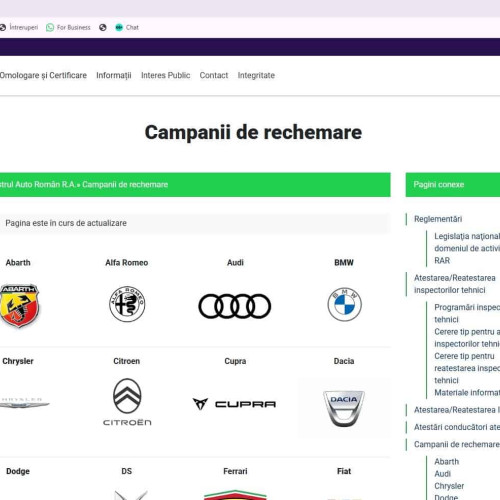Open Campanii de rechemare sidebar link

[x=457, y=444]
